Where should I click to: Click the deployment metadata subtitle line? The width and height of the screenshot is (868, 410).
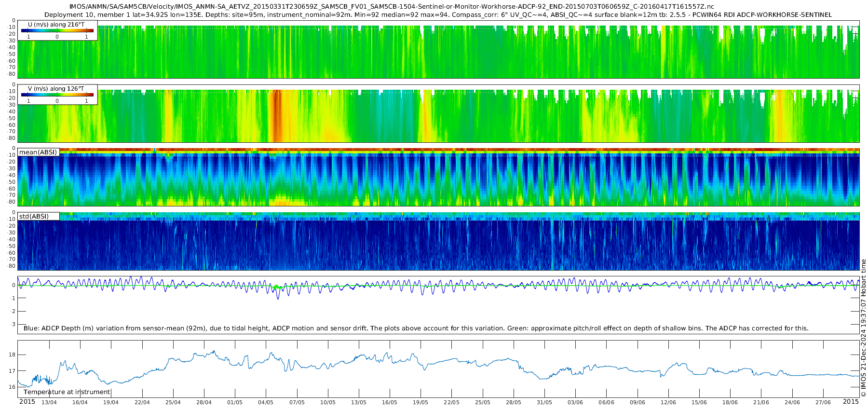click(438, 14)
